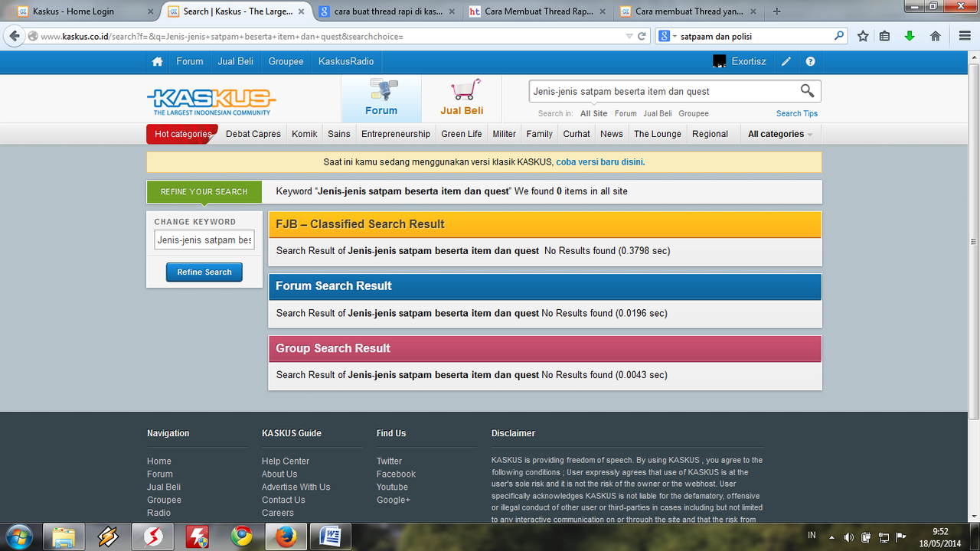Open the Search Tips link
This screenshot has height=551, width=980.
(x=797, y=113)
